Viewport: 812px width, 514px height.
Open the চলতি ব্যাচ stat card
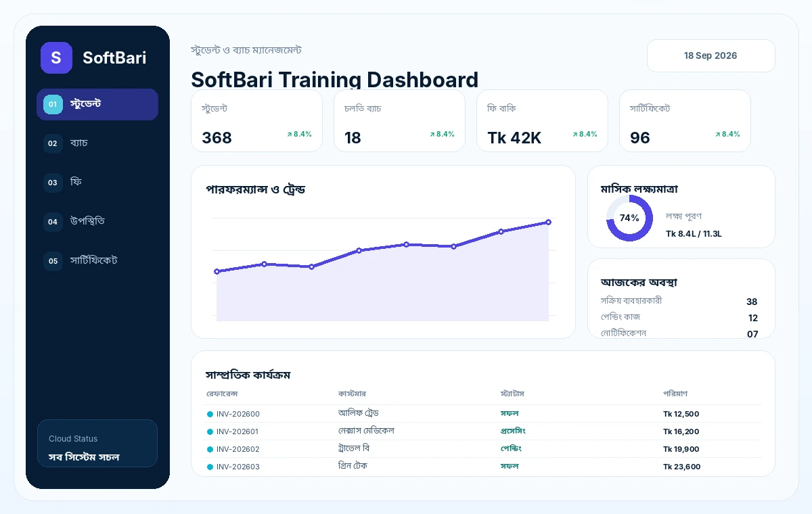pos(399,121)
